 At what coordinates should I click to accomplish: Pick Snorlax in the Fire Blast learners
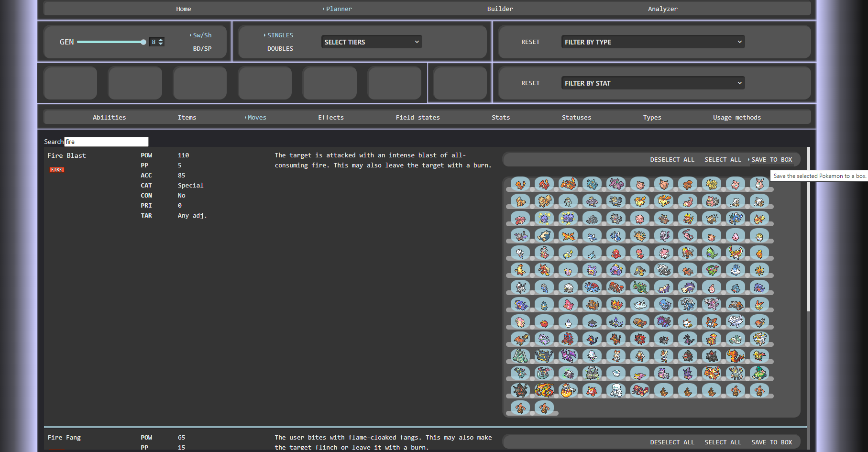click(544, 235)
